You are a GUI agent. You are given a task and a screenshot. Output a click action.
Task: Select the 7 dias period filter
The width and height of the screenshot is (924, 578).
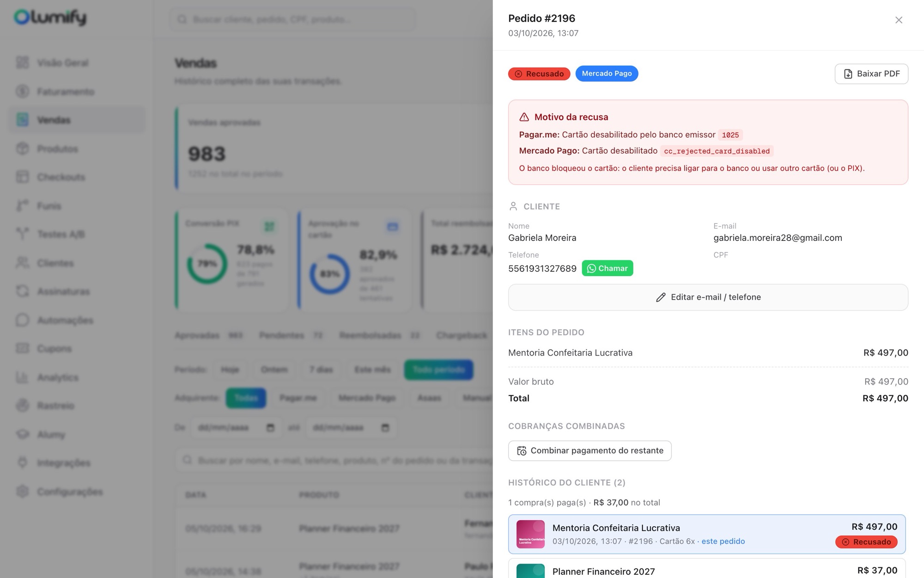pyautogui.click(x=321, y=370)
